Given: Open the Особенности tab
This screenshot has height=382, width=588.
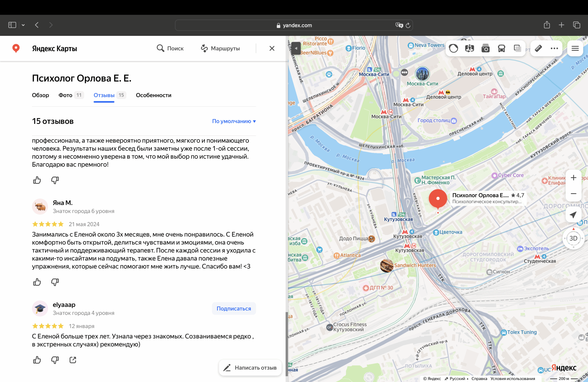Looking at the screenshot, I should click(x=153, y=95).
